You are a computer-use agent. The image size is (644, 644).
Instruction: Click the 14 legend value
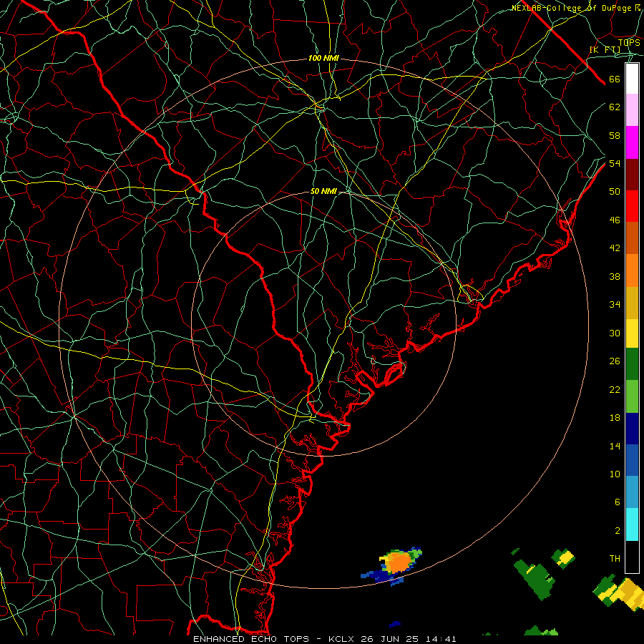615,446
